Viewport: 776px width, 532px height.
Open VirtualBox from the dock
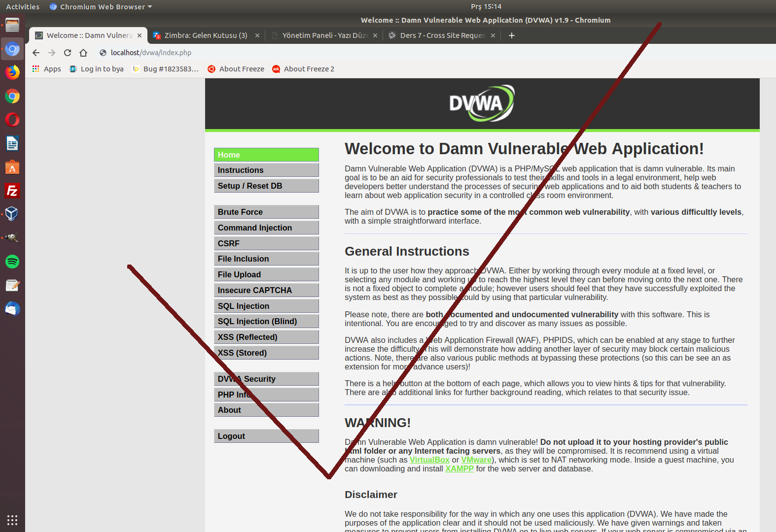[12, 214]
